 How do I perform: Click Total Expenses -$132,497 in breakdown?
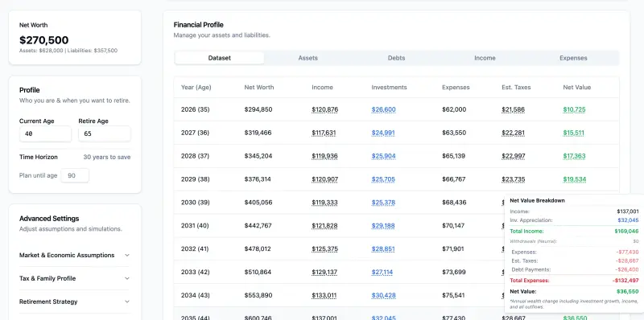click(574, 281)
